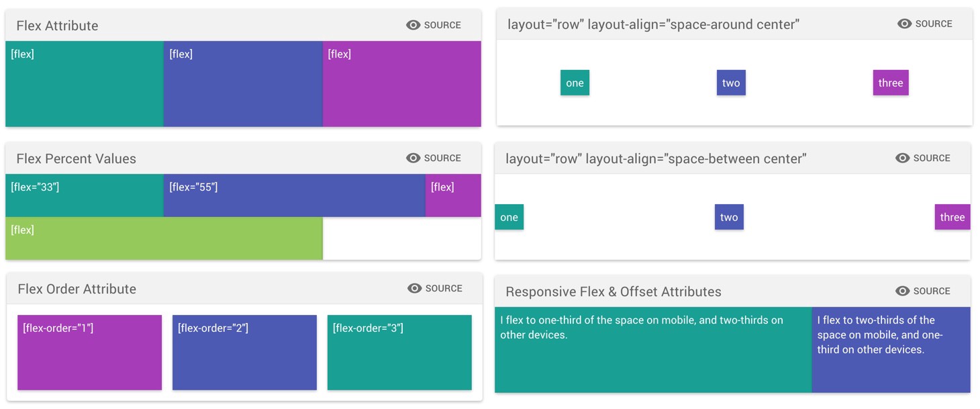Click the eye icon in Flex Order Attribute header

tap(415, 288)
